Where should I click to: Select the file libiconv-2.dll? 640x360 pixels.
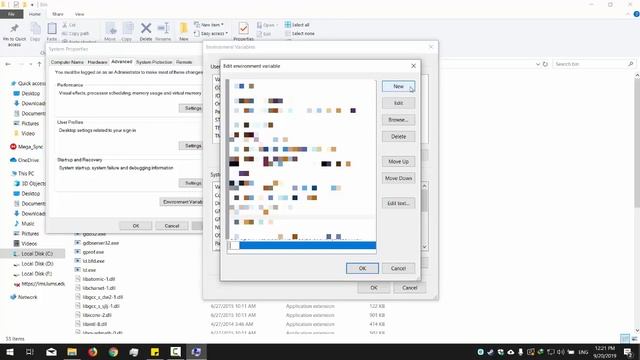(93, 315)
